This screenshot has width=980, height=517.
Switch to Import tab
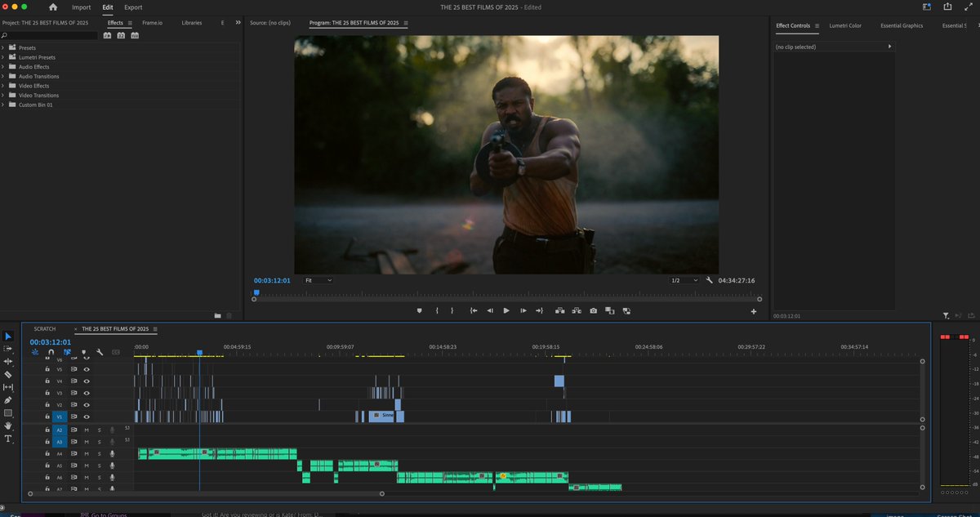point(82,7)
